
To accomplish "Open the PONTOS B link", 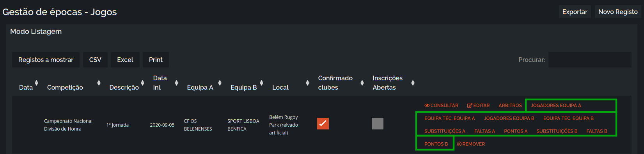I will [x=436, y=144].
